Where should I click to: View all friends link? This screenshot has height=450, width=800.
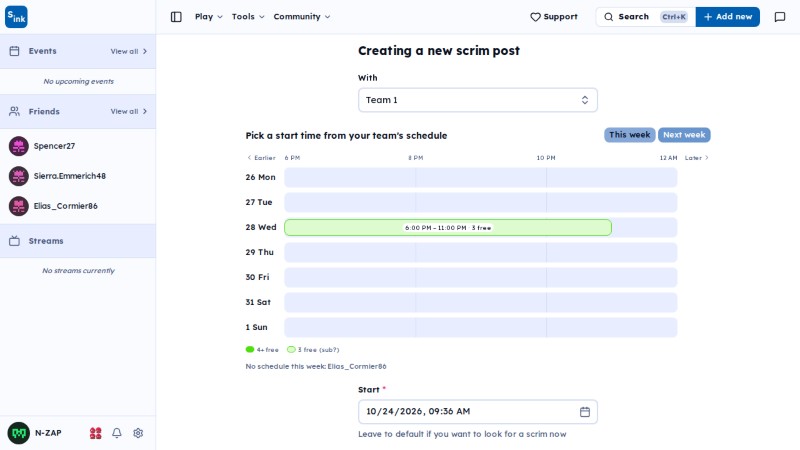pyautogui.click(x=129, y=111)
